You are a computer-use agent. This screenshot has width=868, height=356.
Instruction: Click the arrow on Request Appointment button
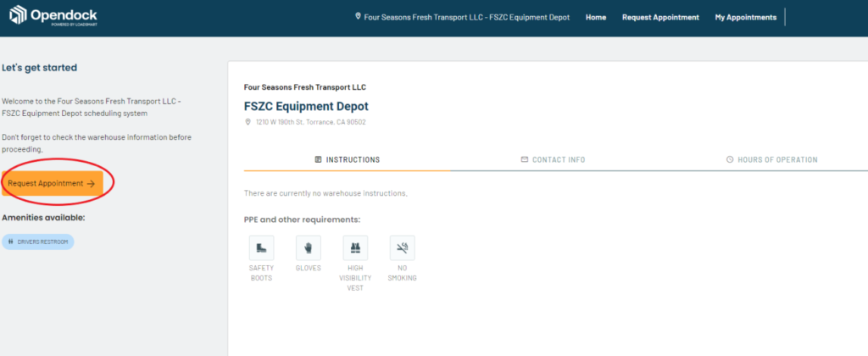pos(91,183)
